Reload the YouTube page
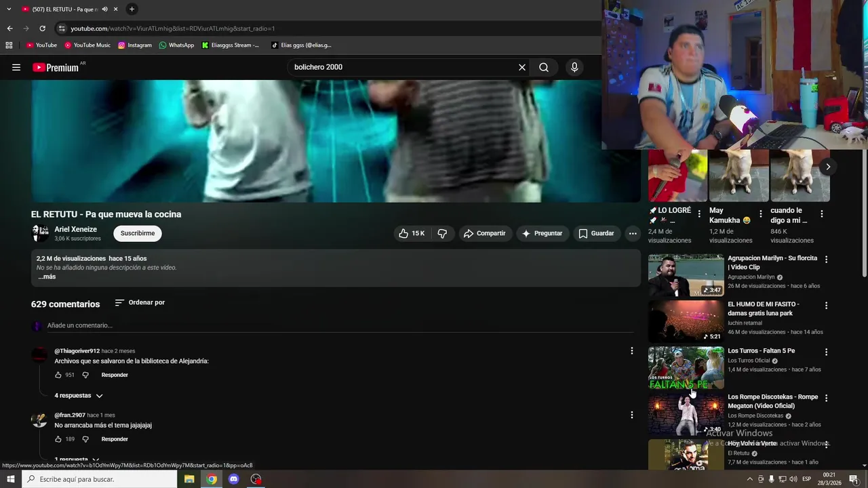Screen dimensions: 868x488 (42, 28)
